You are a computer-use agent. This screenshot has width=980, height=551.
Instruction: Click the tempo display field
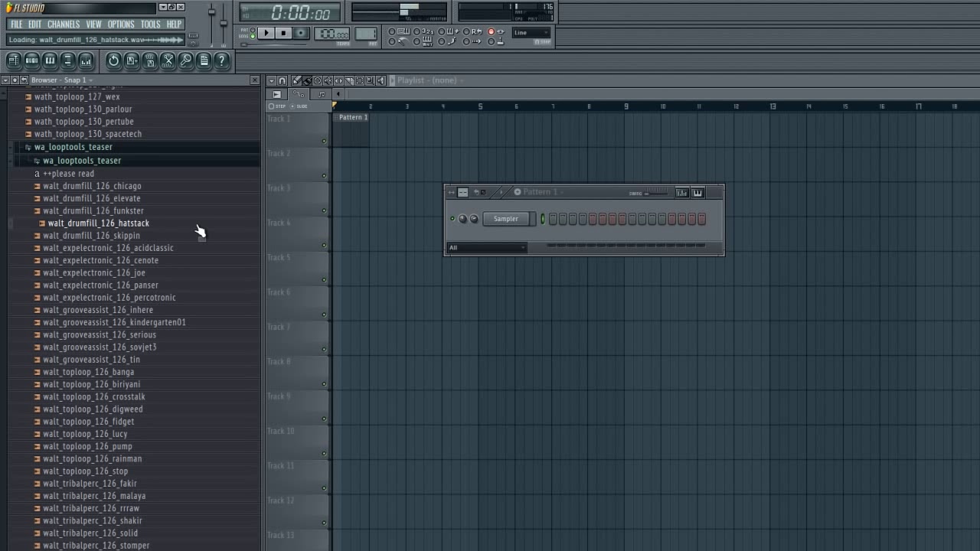tap(332, 34)
